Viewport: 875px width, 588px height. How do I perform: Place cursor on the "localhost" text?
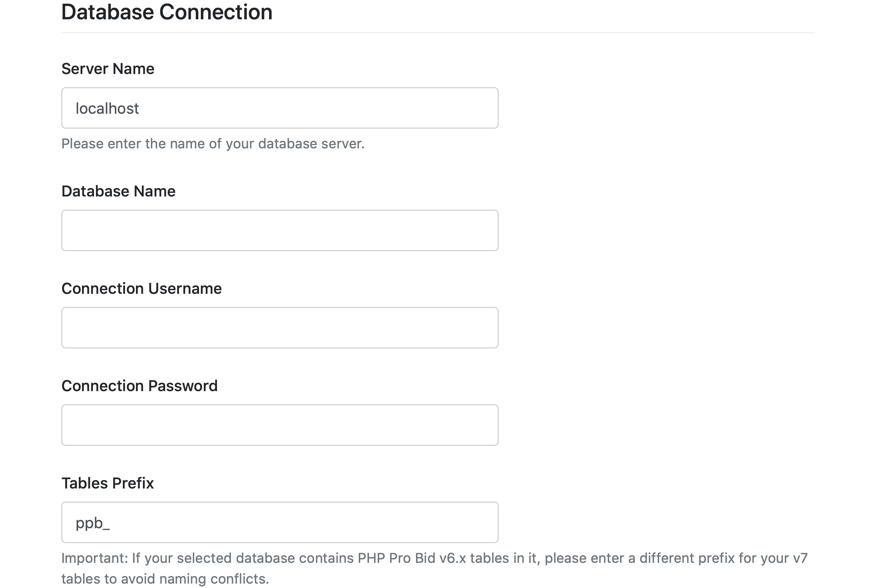point(107,108)
